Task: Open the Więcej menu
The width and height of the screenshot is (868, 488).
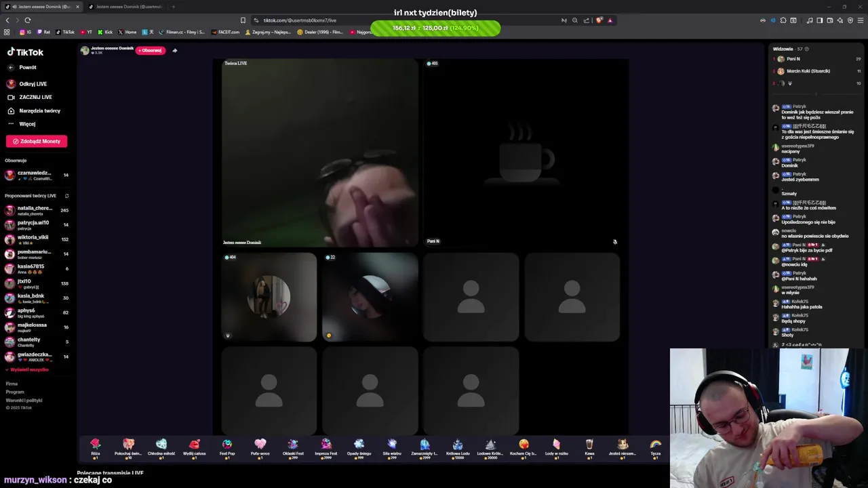Action: pos(27,124)
